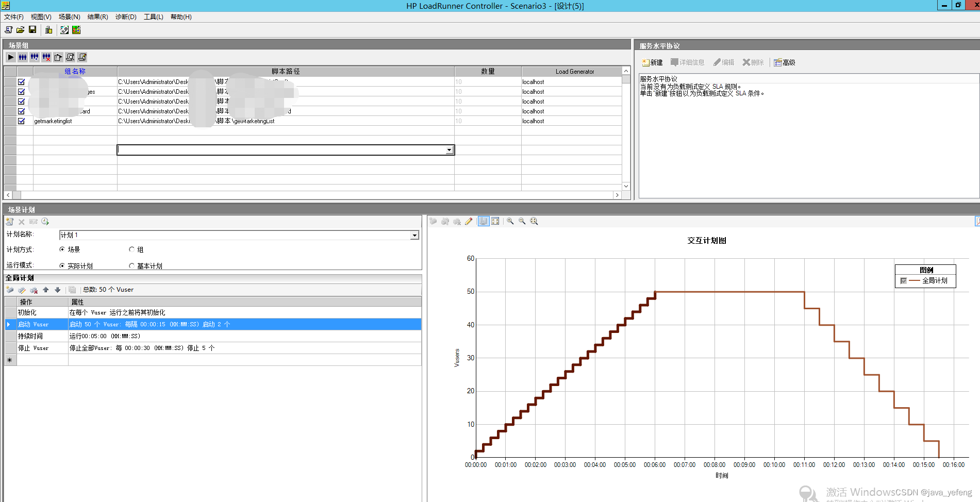The width and height of the screenshot is (980, 502).
Task: Uncheck the third scenario group checkbox
Action: [21, 102]
